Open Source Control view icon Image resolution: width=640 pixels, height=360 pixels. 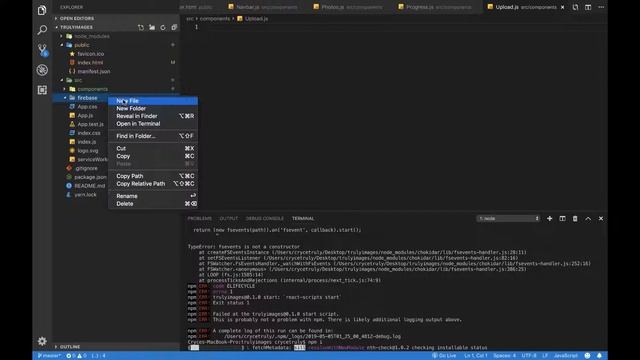pyautogui.click(x=42, y=50)
